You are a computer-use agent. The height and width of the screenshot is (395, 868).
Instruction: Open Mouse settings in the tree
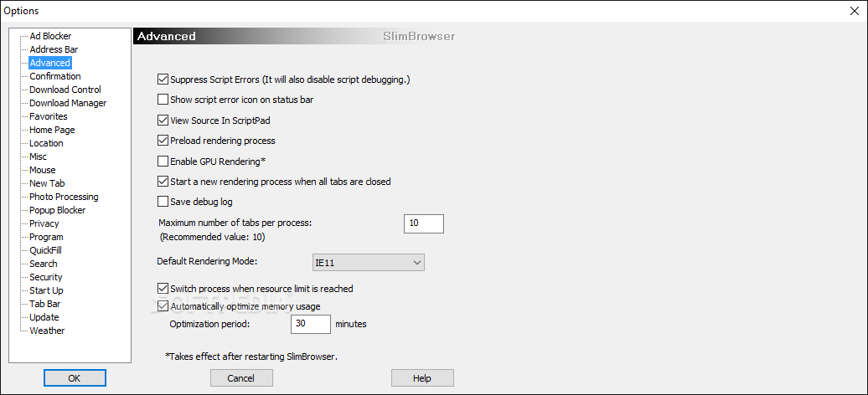pos(42,170)
